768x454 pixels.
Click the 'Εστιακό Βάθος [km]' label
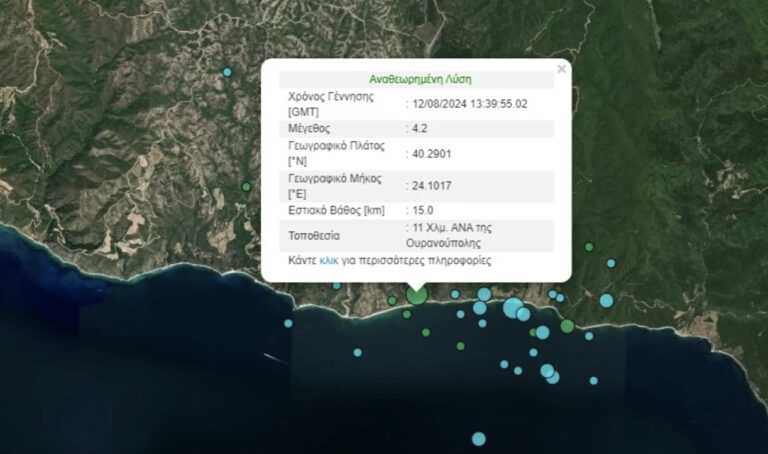click(336, 210)
